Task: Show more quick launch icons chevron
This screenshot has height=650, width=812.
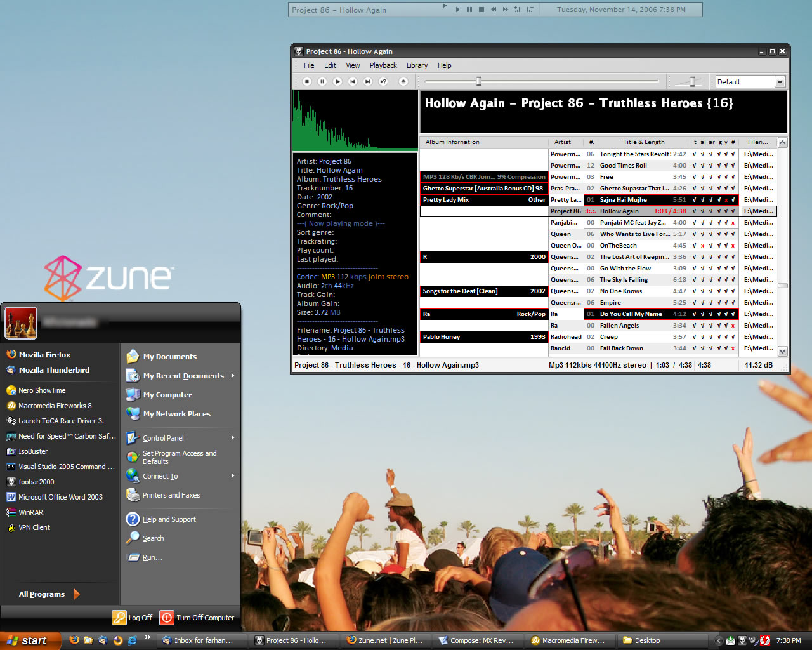Action: click(147, 637)
